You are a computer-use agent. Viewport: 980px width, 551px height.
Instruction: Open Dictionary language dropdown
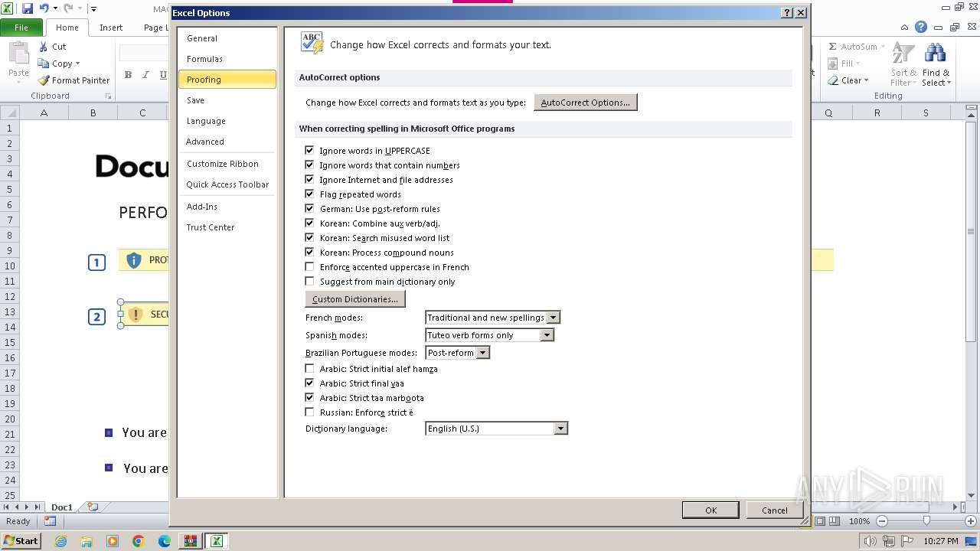tap(560, 429)
